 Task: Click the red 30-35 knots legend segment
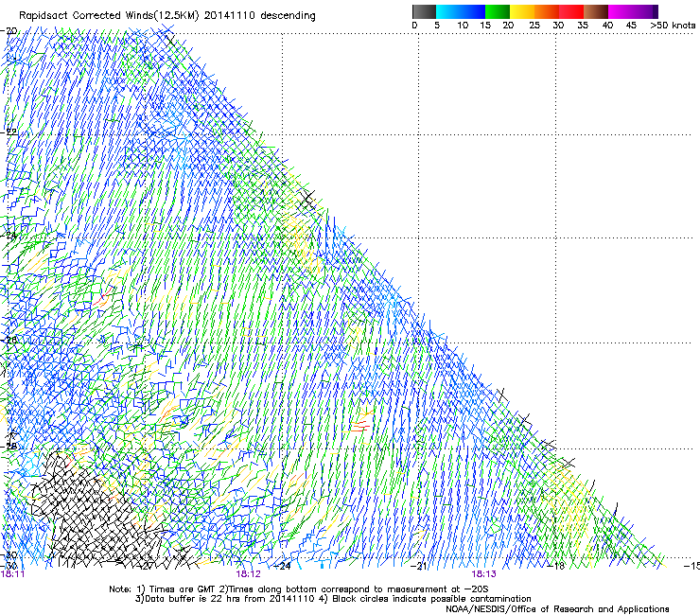coord(571,11)
